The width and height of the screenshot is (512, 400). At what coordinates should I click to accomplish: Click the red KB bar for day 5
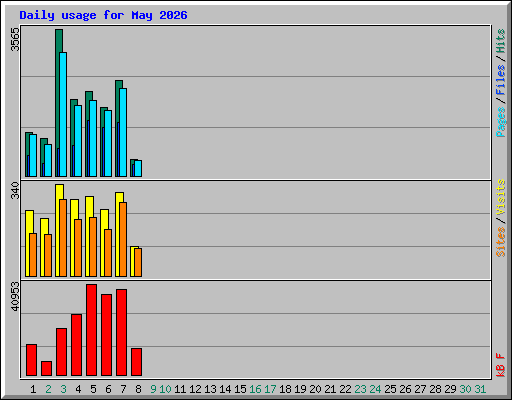91,330
